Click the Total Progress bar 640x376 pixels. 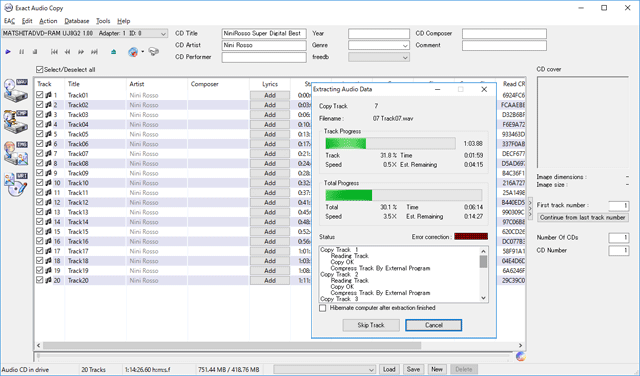403,195
